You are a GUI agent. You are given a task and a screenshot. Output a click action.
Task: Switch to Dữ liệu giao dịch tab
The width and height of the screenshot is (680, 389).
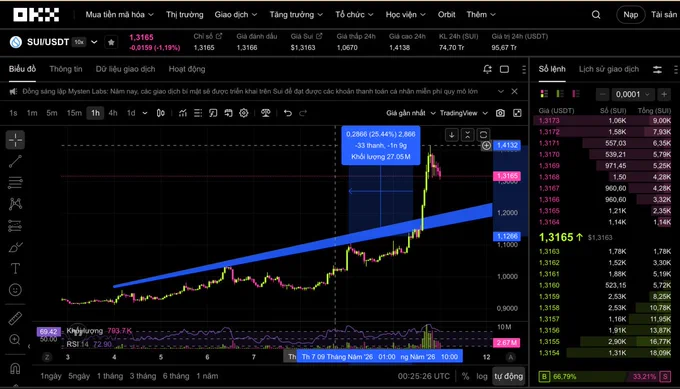(x=125, y=69)
